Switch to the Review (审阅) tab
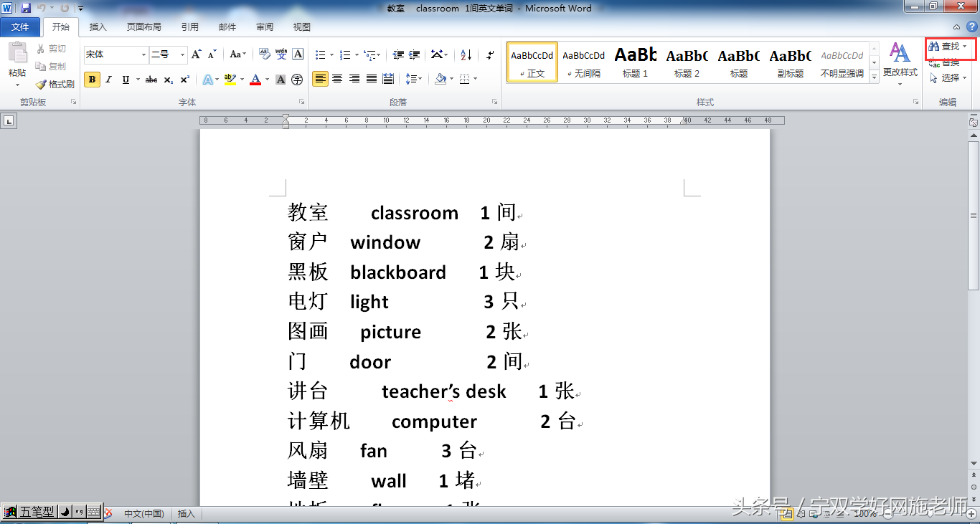This screenshot has height=524, width=980. click(x=264, y=27)
